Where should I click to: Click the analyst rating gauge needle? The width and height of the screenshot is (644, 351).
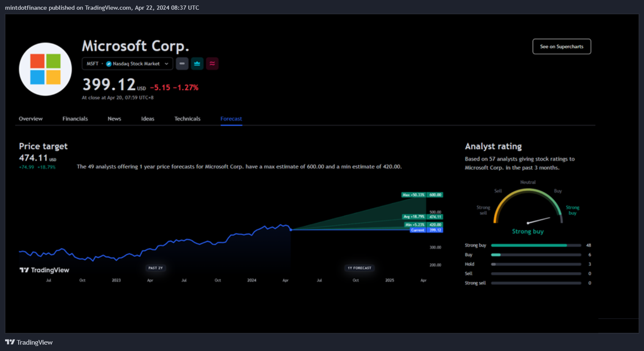coord(539,220)
